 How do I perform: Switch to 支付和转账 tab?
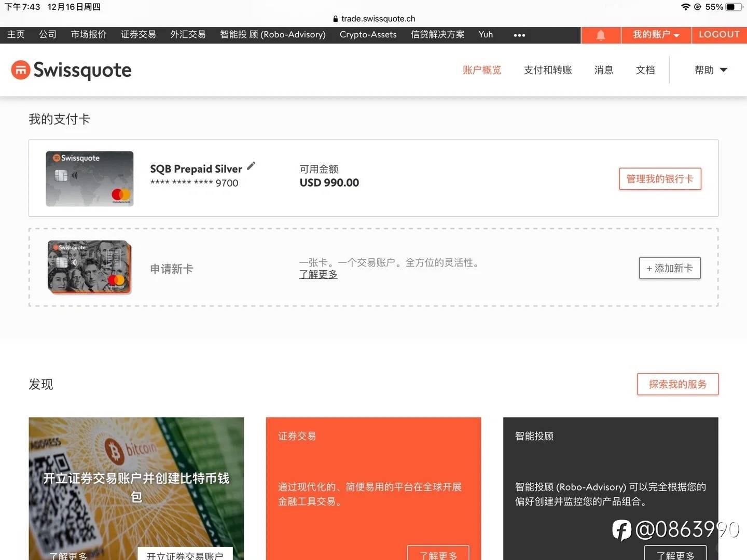(548, 70)
